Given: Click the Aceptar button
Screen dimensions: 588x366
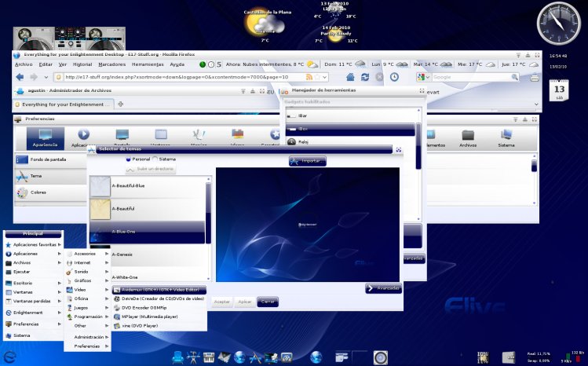Looking at the screenshot, I should click(221, 302).
